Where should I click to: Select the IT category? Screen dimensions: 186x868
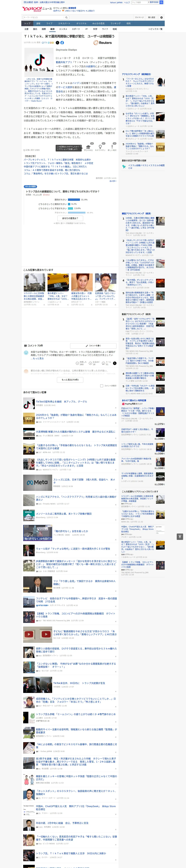86,29
